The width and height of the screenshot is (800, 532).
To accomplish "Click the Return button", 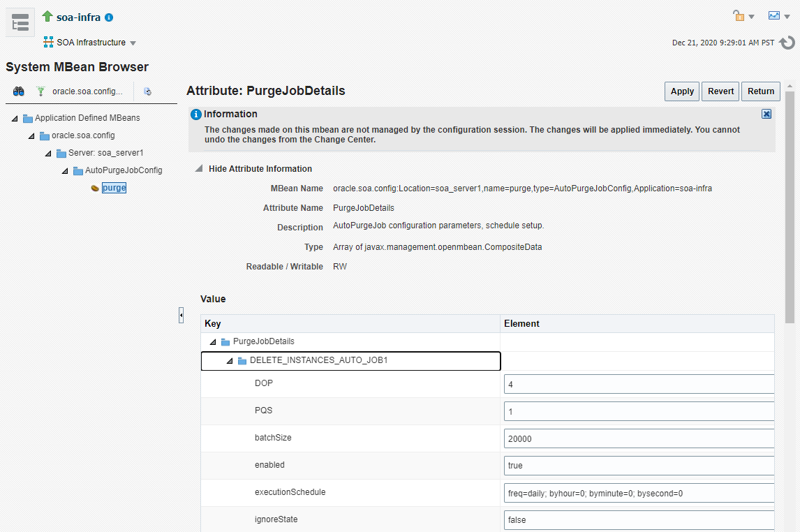I will [x=761, y=91].
